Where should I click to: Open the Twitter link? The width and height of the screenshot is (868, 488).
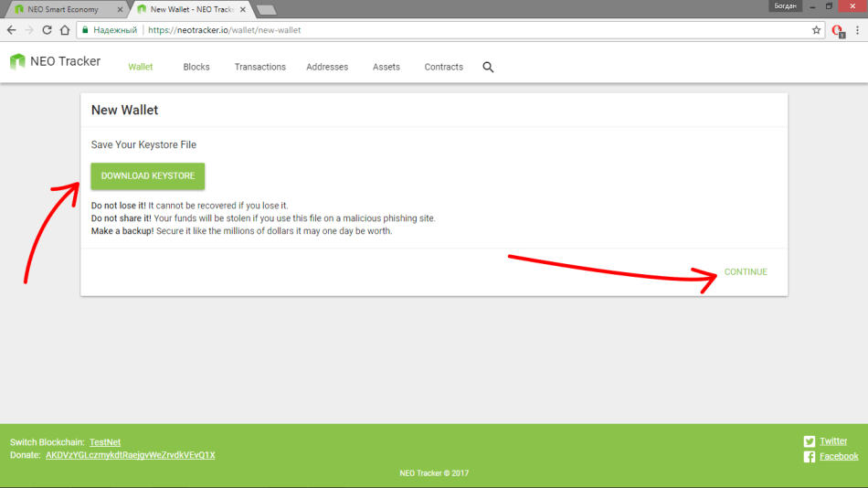833,440
